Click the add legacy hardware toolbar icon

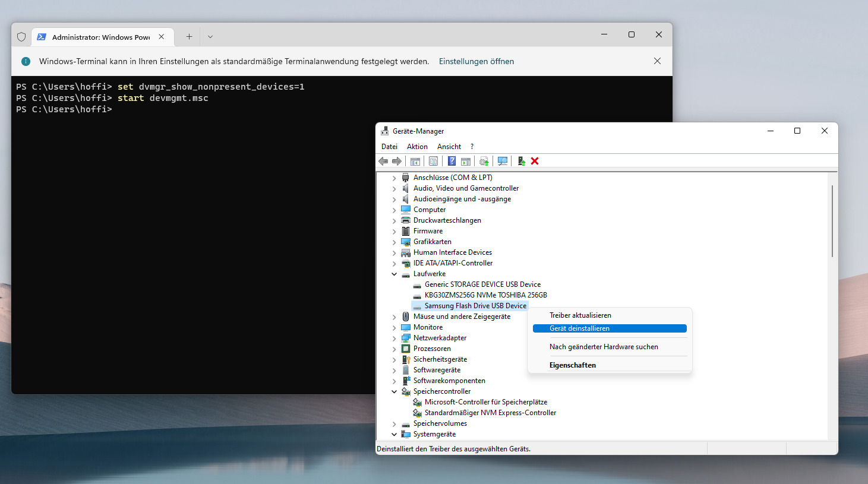click(521, 161)
